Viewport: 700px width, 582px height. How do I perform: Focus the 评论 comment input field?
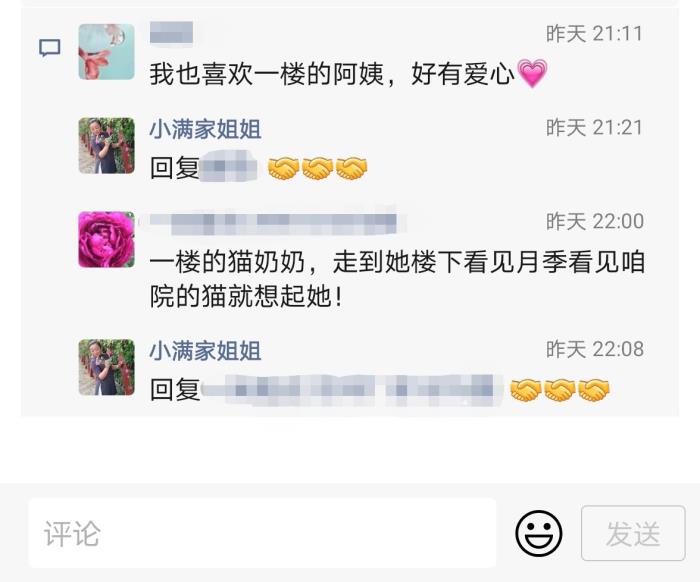(x=262, y=533)
